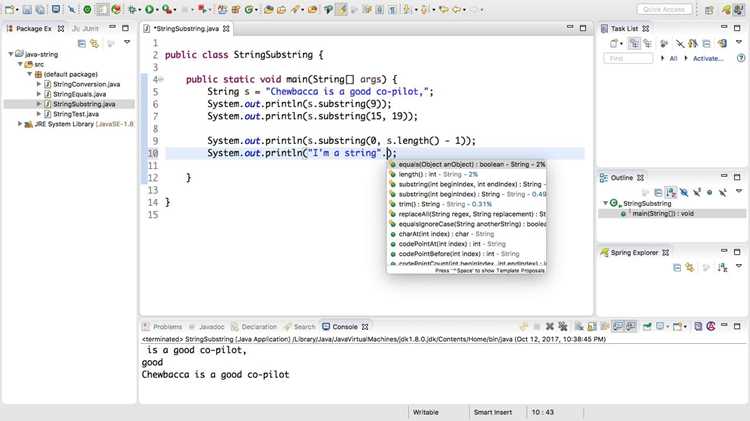
Task: Open the Javadoc tab
Action: tap(207, 327)
